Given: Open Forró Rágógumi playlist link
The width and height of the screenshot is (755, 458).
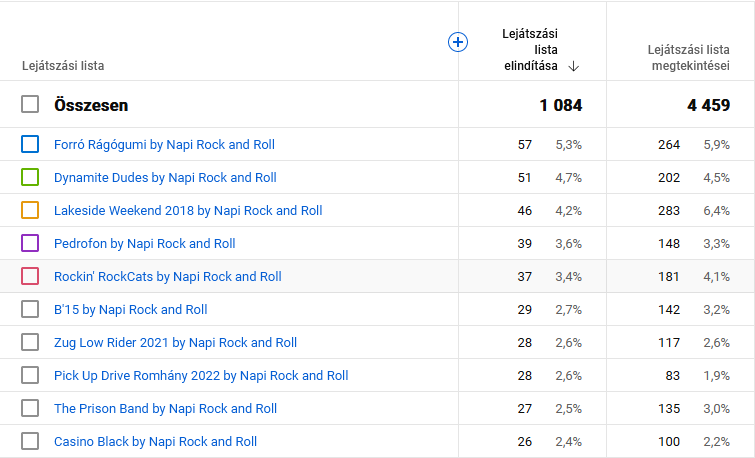Looking at the screenshot, I should pos(164,144).
